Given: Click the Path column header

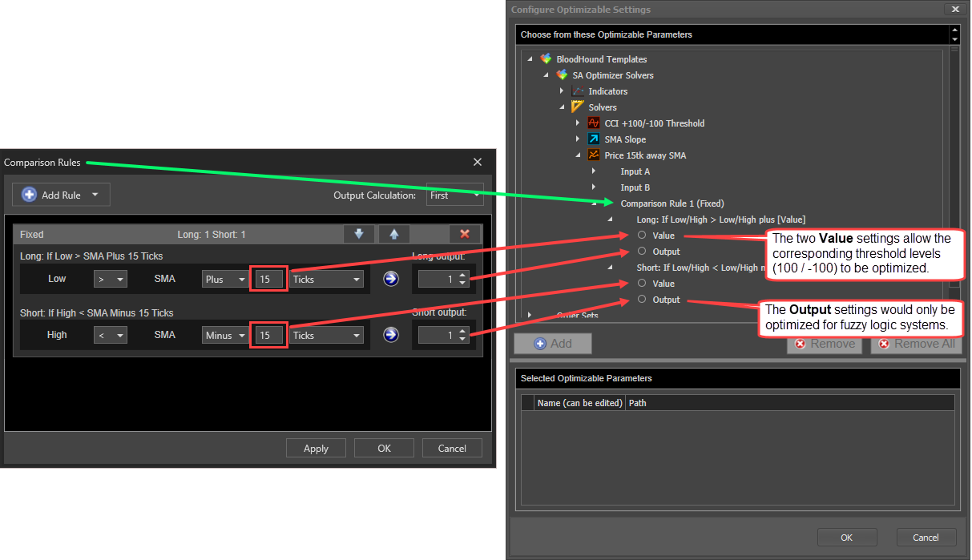Looking at the screenshot, I should pos(638,403).
